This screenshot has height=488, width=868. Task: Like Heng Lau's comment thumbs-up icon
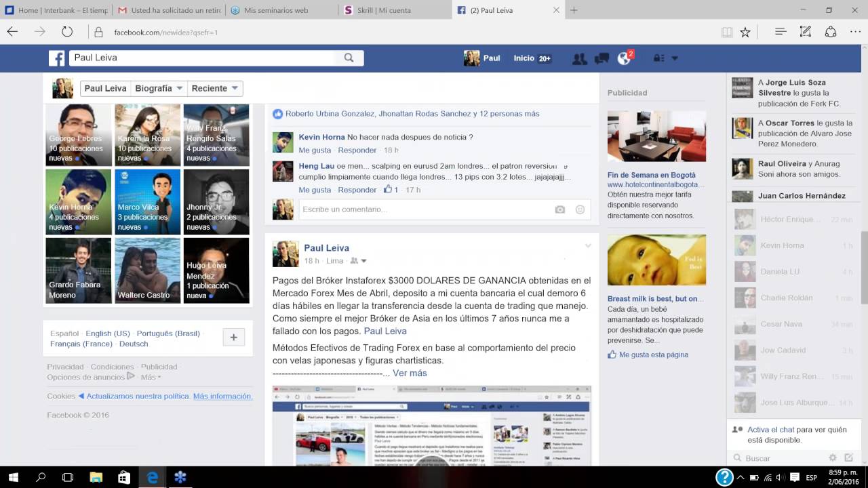point(388,189)
